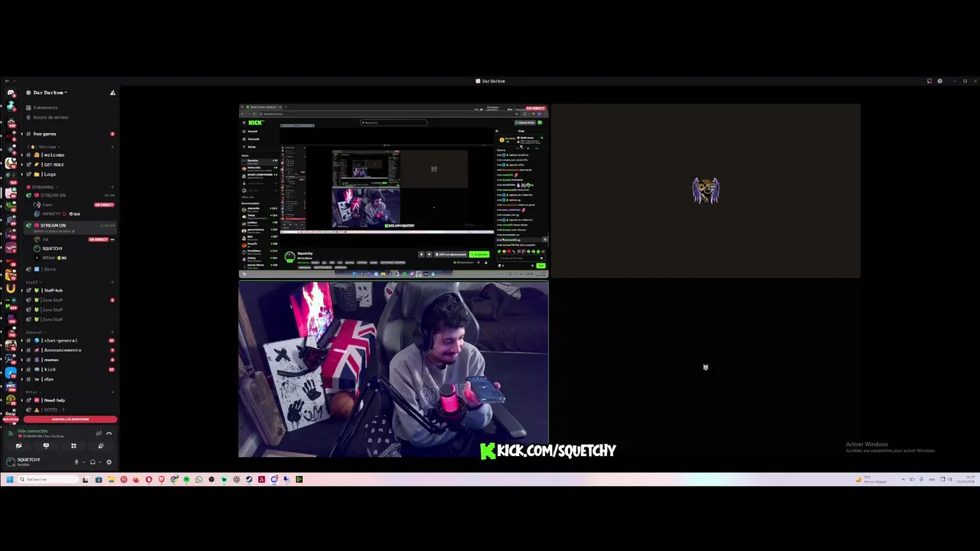The image size is (980, 551).
Task: Open Discord from the taskbar
Action: point(274,479)
